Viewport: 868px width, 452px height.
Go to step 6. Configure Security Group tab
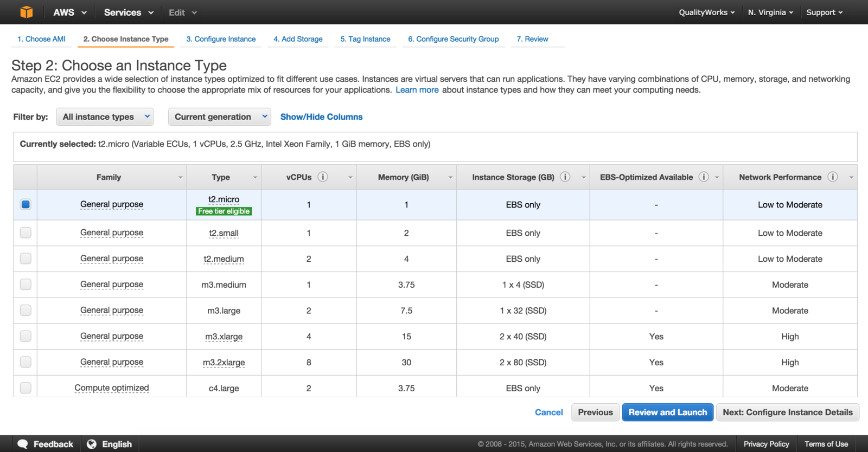coord(454,39)
